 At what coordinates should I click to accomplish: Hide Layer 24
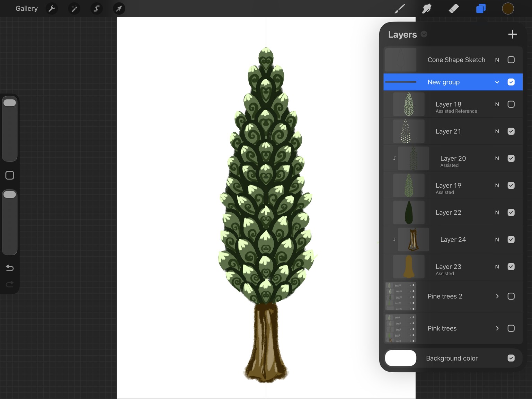click(x=511, y=239)
